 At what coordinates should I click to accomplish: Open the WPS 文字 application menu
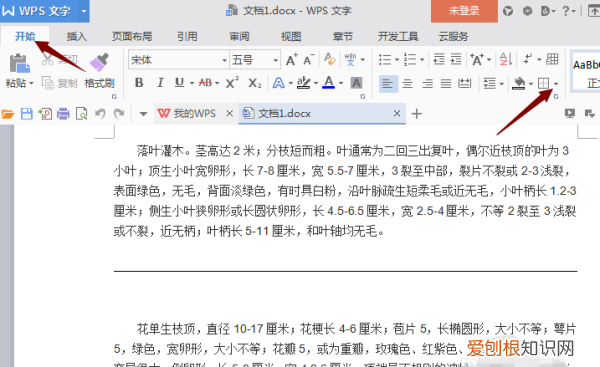click(39, 11)
